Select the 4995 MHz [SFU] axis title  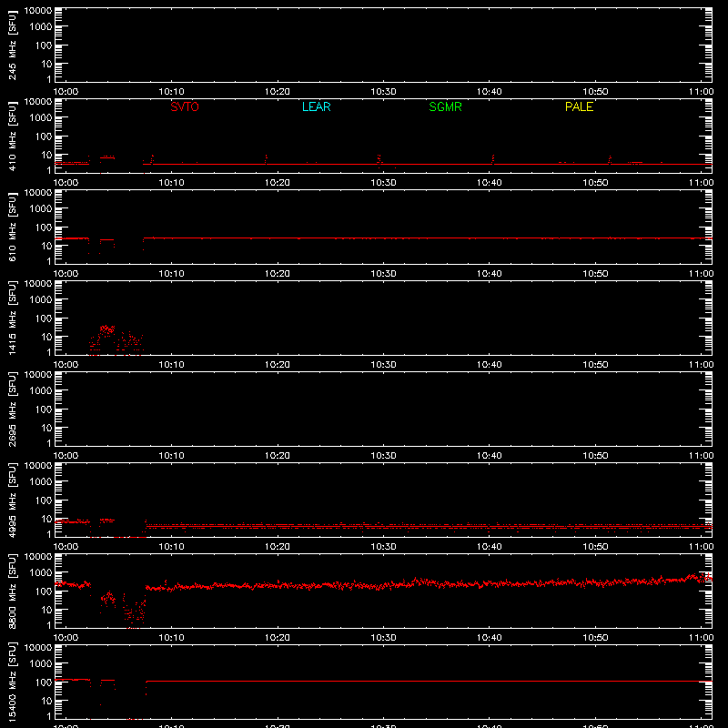[12, 500]
